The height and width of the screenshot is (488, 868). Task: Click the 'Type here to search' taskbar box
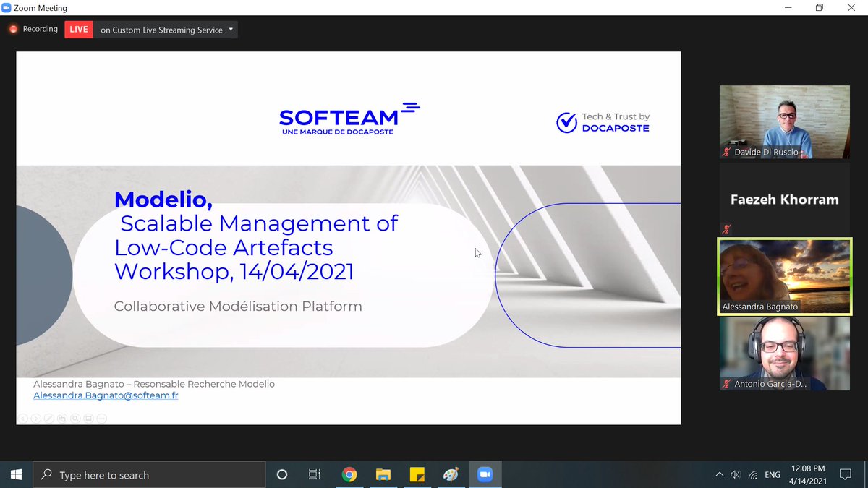[149, 474]
